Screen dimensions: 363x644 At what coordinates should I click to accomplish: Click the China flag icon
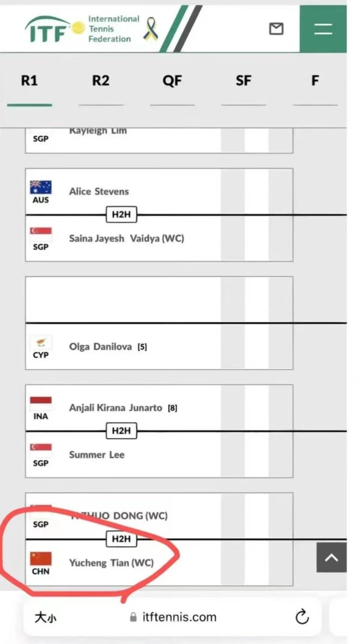click(41, 559)
